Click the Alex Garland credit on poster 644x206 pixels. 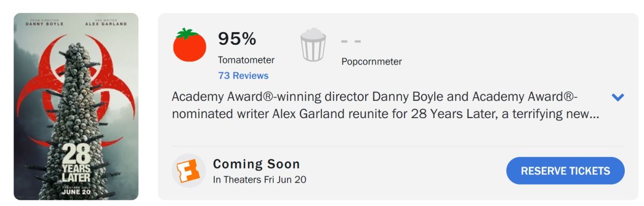(105, 23)
